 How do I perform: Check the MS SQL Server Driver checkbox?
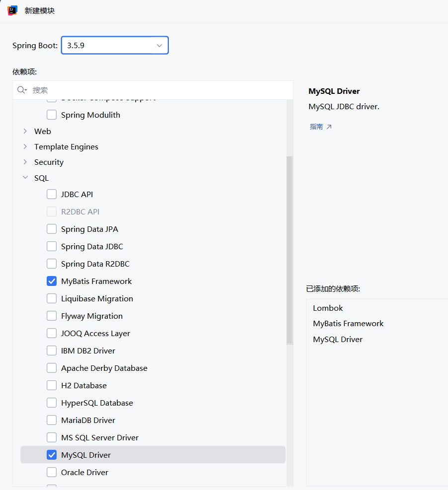52,437
